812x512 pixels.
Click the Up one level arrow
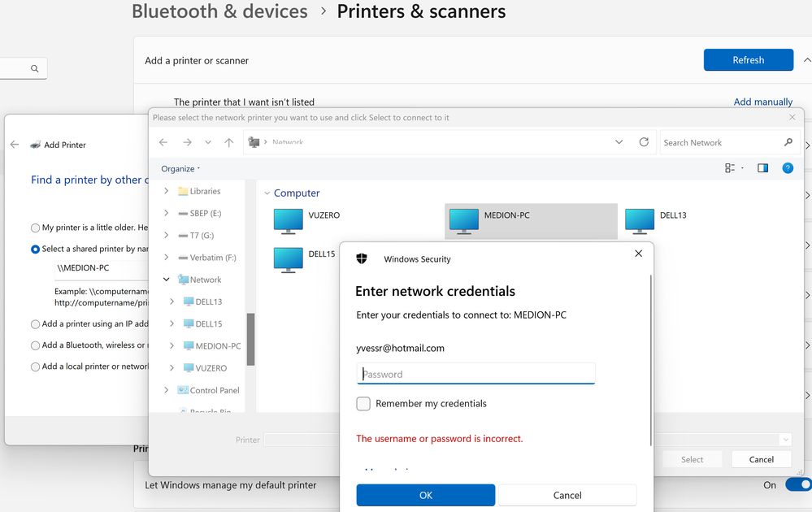pyautogui.click(x=229, y=142)
